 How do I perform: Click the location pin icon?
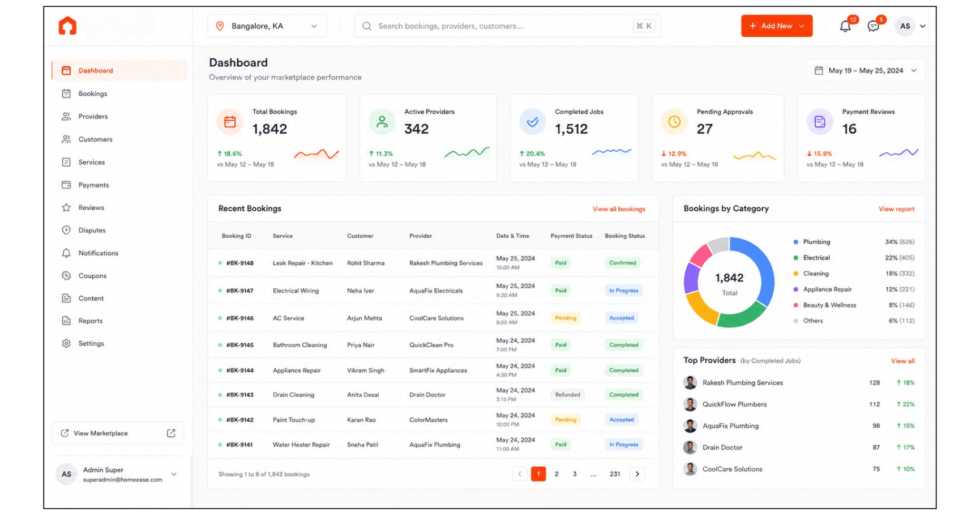tap(220, 26)
